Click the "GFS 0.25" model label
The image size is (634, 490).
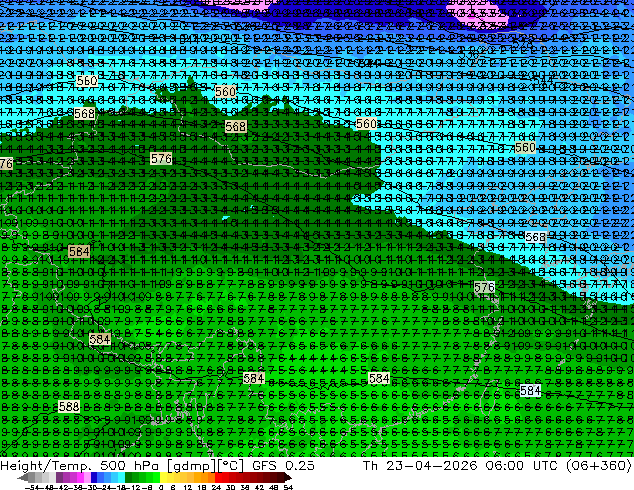[283, 465]
